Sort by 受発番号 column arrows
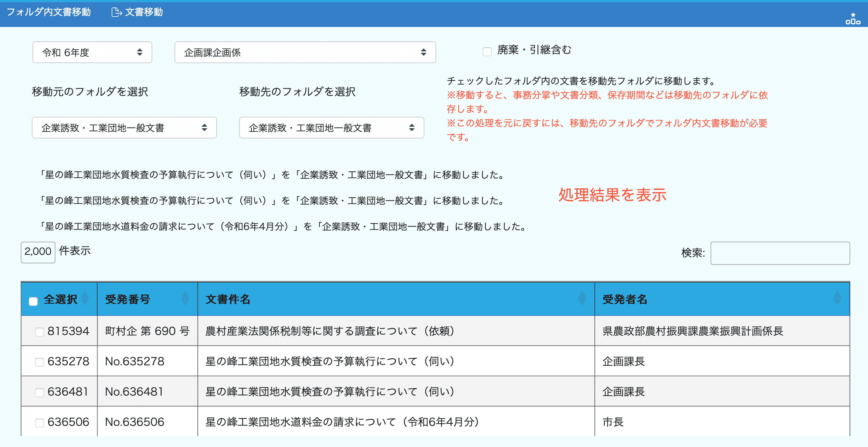868x447 pixels. 185,298
